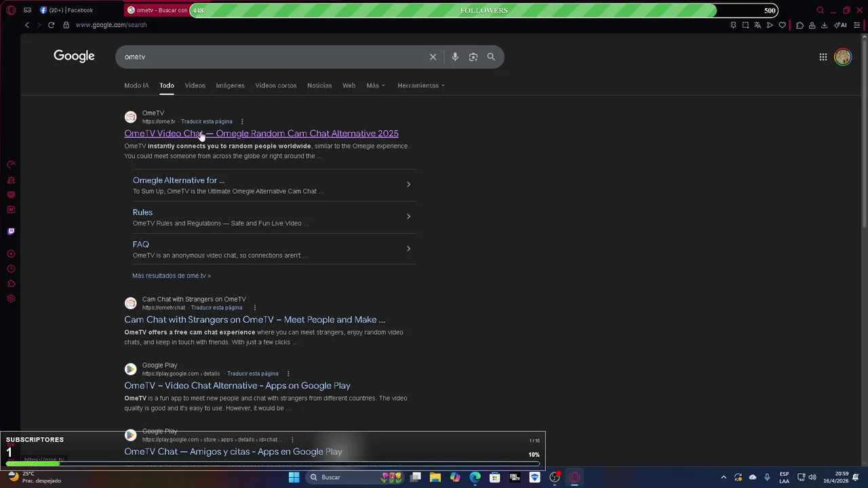
Task: Open browser AI assistant button
Action: [841, 25]
